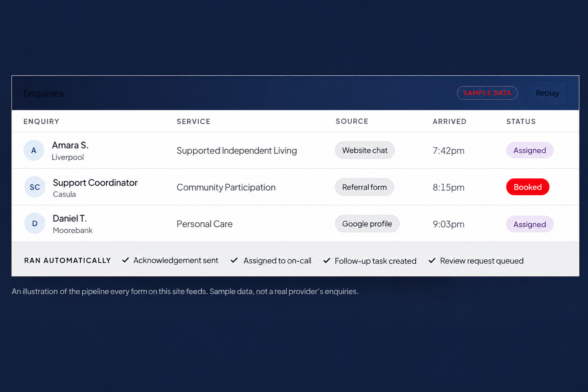Click the Liverpool location text
Viewport: 588px width, 392px height.
click(x=68, y=157)
